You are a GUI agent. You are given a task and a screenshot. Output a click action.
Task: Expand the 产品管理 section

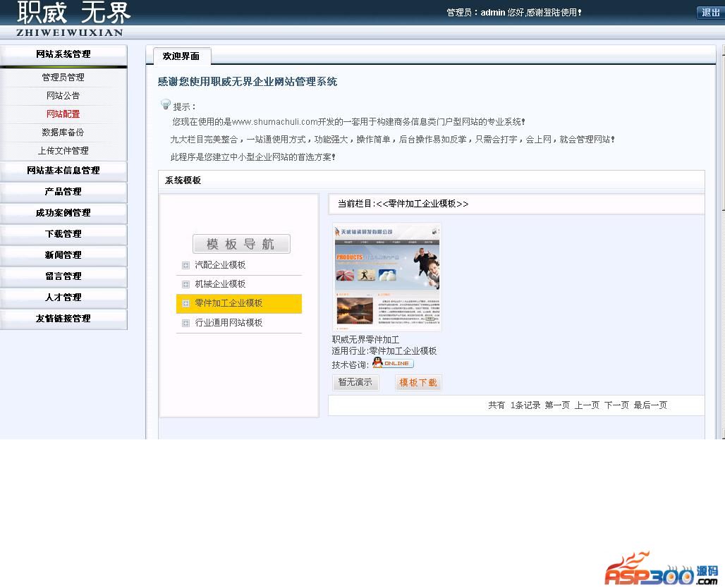click(x=63, y=192)
